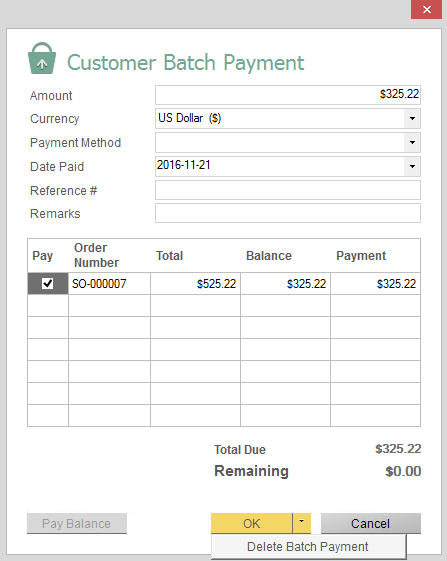The image size is (447, 561).
Task: Confirm payment with the OK button
Action: coord(252,523)
